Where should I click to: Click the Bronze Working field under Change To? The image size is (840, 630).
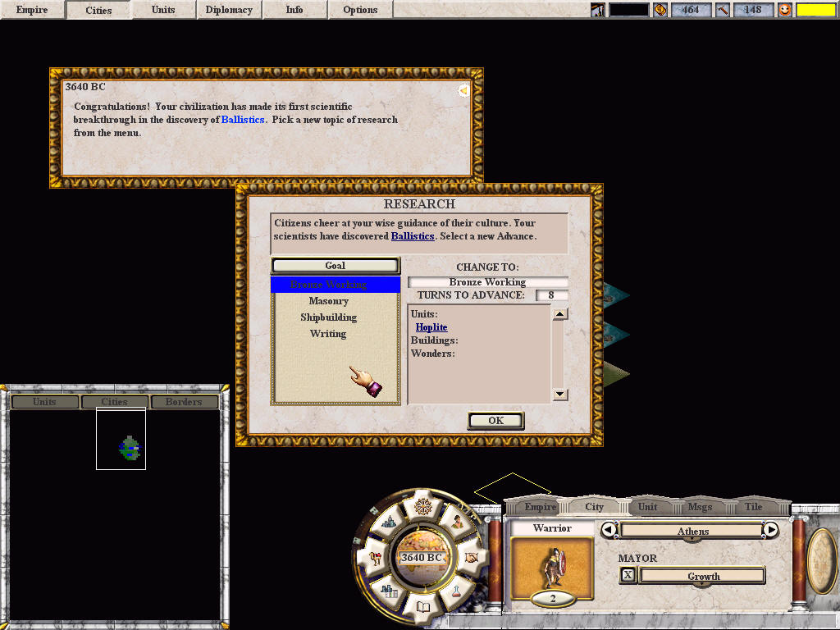[487, 282]
